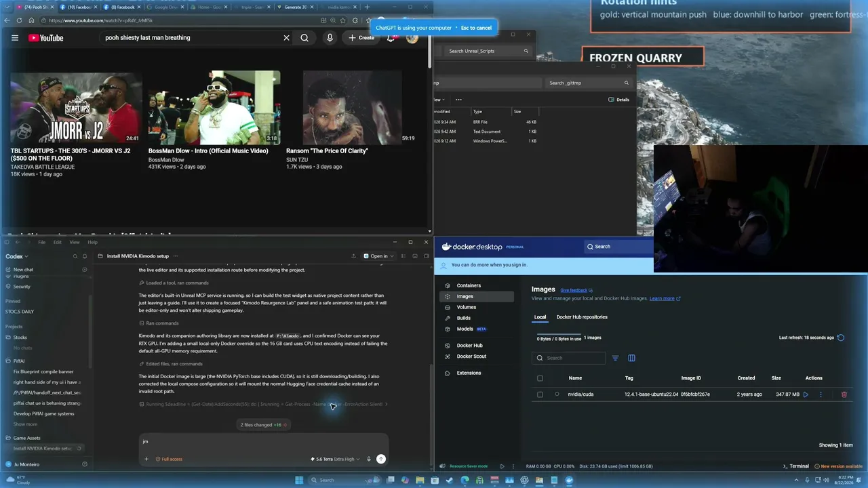Select all images with the header checkbox
Viewport: 868px width, 488px height.
click(540, 378)
